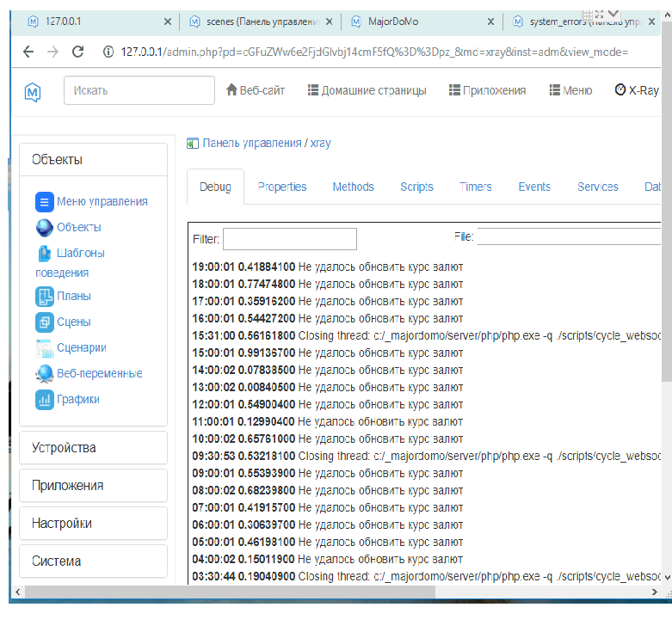Screen dimensions: 672x638
Task: Expand the Приложения sidebar section
Action: [x=93, y=486]
